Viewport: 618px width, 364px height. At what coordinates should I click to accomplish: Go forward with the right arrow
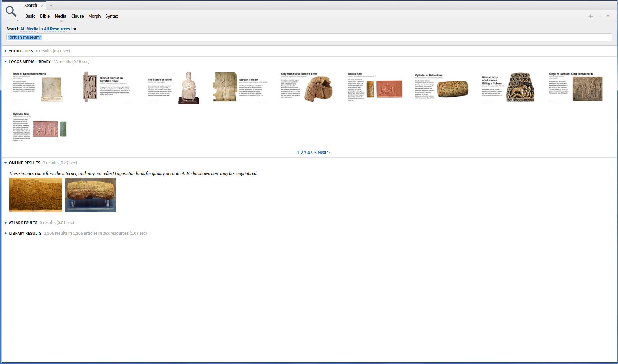coord(599,16)
